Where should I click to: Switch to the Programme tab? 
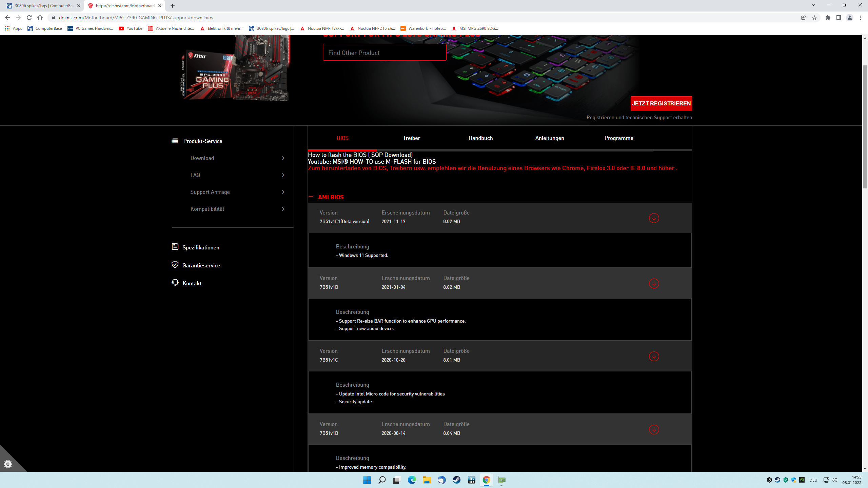619,138
